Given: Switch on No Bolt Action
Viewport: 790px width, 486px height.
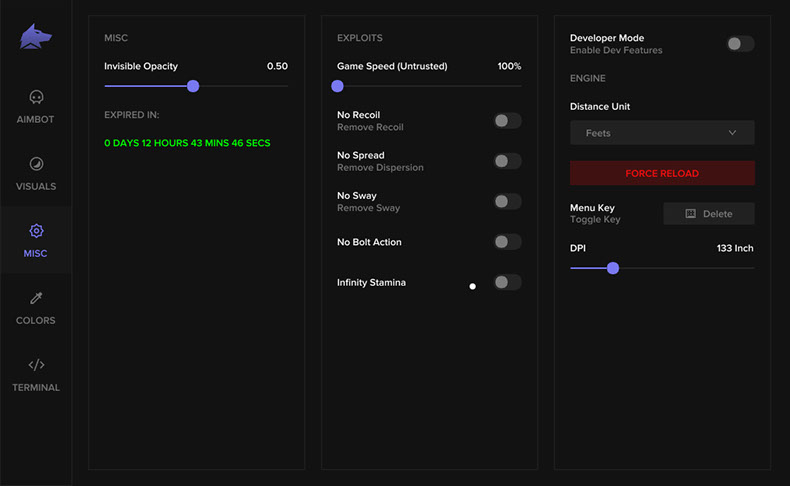Looking at the screenshot, I should [x=507, y=242].
